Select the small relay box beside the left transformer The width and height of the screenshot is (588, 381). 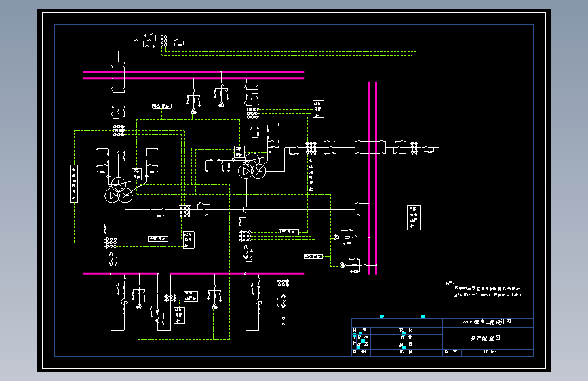[x=136, y=174]
